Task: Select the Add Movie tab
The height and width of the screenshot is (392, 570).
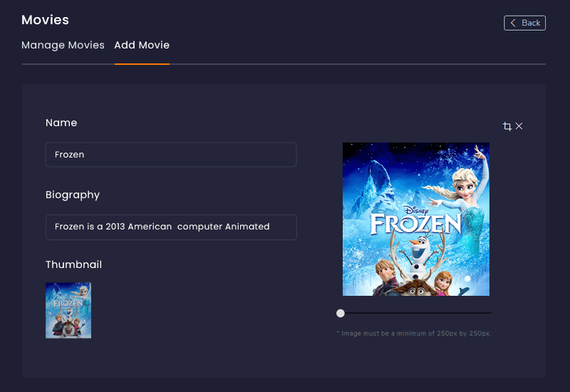Action: [142, 45]
